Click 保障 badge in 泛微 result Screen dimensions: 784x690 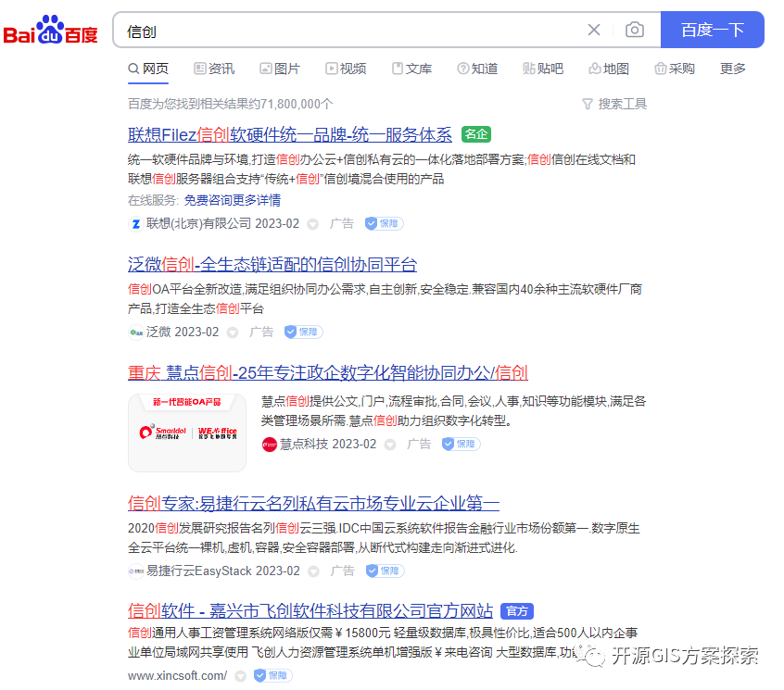click(x=303, y=332)
